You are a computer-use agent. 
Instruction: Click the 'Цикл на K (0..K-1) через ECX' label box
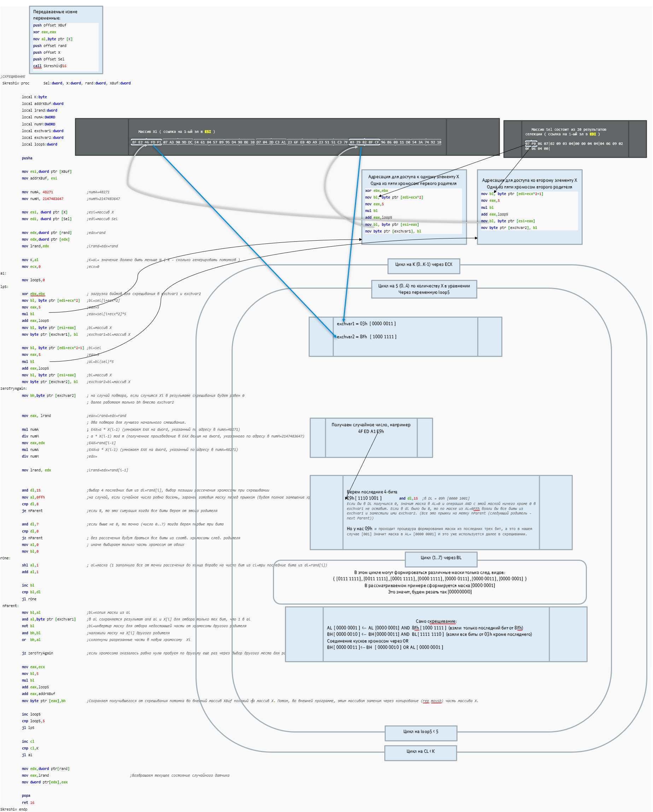[x=424, y=266]
